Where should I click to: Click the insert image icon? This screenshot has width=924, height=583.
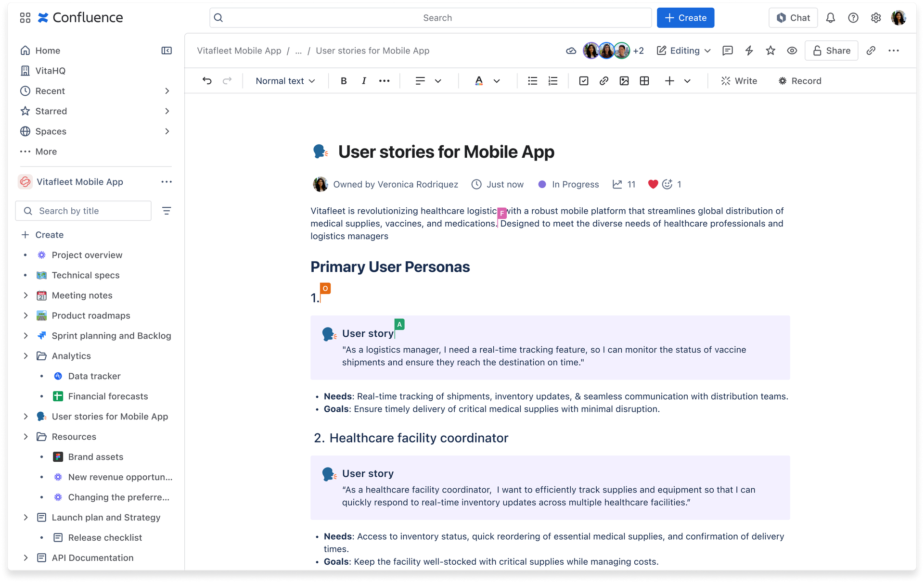point(624,81)
